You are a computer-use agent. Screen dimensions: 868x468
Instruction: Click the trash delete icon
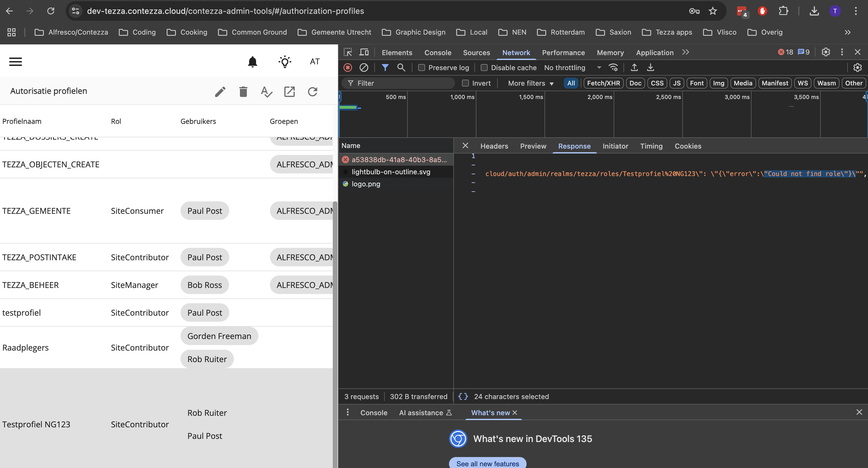[x=243, y=92]
